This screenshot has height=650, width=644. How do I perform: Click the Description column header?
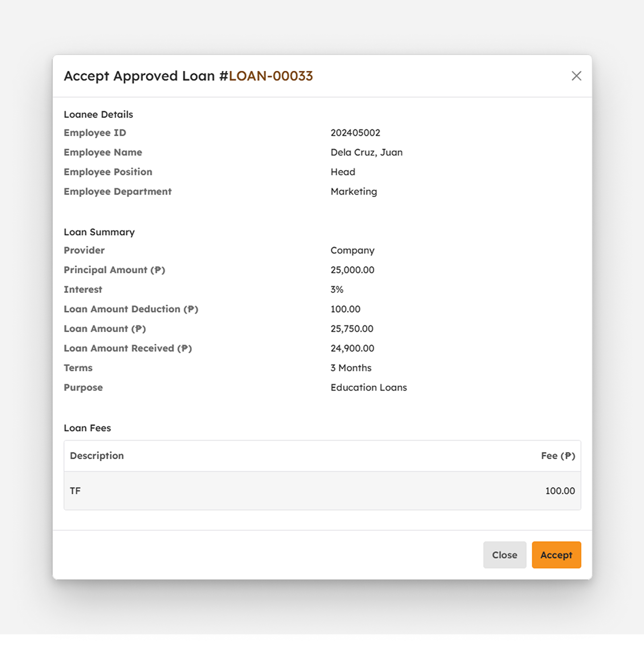[97, 456]
